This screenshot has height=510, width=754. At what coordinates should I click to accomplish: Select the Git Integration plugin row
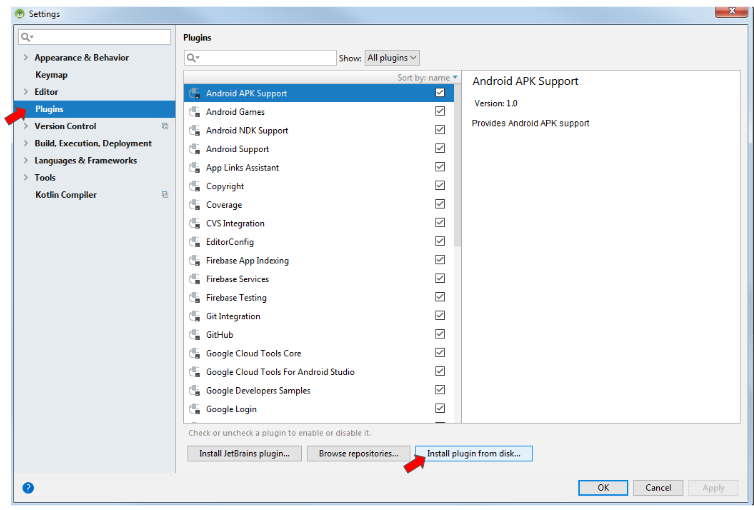tap(318, 316)
